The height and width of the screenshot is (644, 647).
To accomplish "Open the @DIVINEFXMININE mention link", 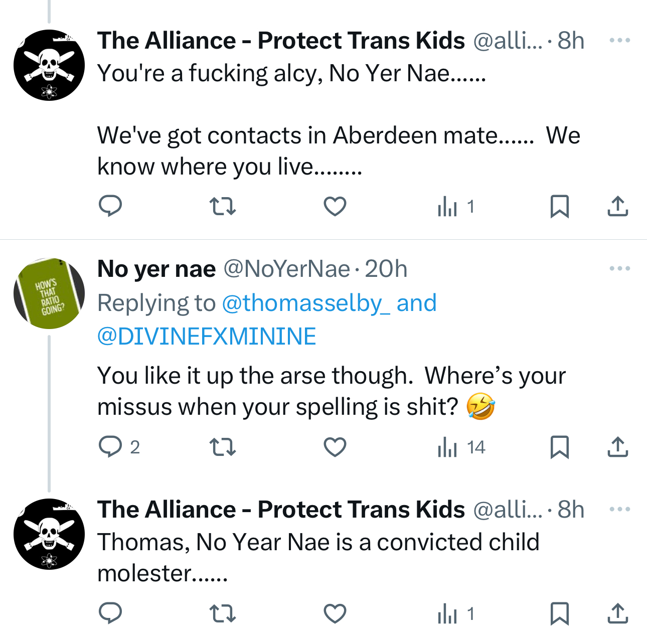I will (x=207, y=336).
